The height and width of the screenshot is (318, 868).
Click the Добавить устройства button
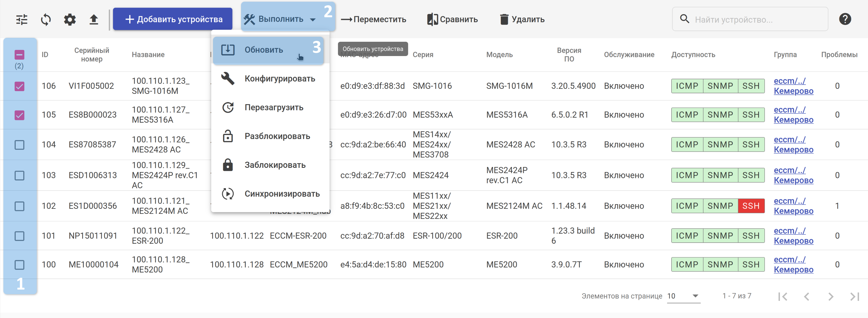click(173, 19)
